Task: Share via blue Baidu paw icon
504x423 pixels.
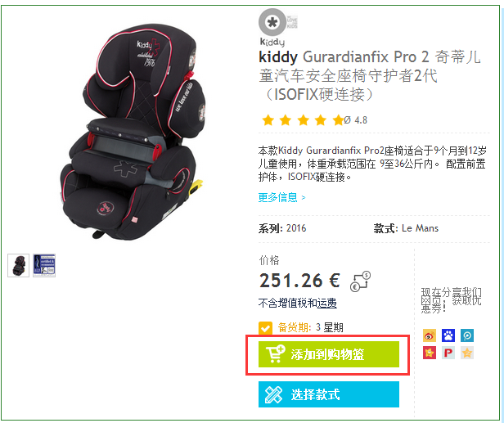Action: coord(448,335)
